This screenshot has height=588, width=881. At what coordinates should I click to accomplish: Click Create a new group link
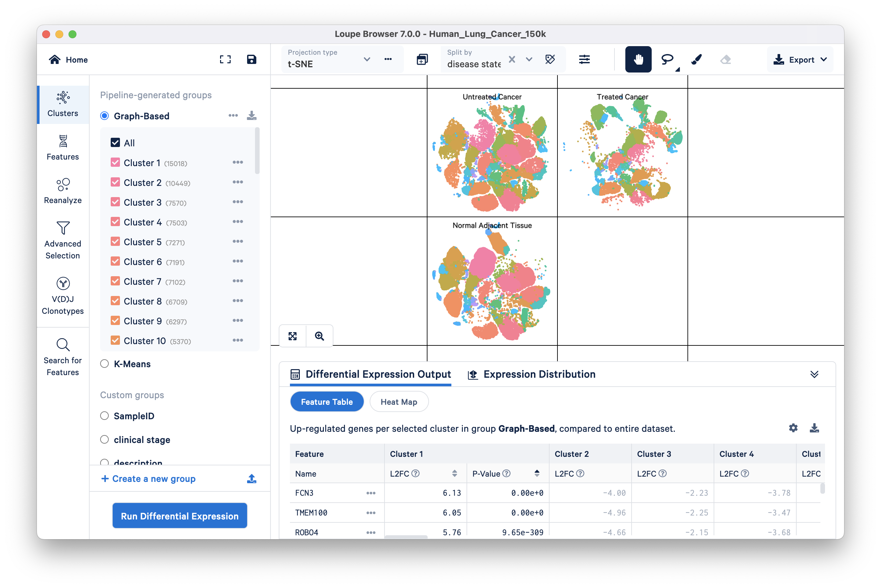(149, 479)
